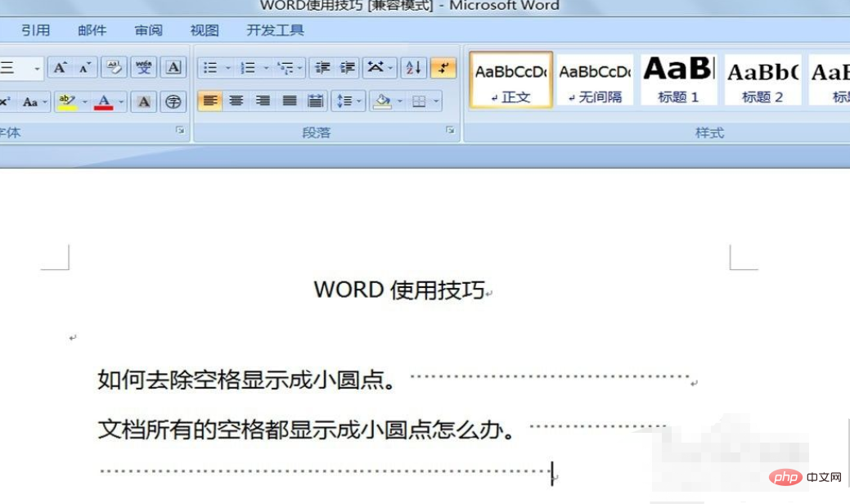This screenshot has width=850, height=504.
Task: Open the Change Case dropdown arrow
Action: [x=44, y=102]
